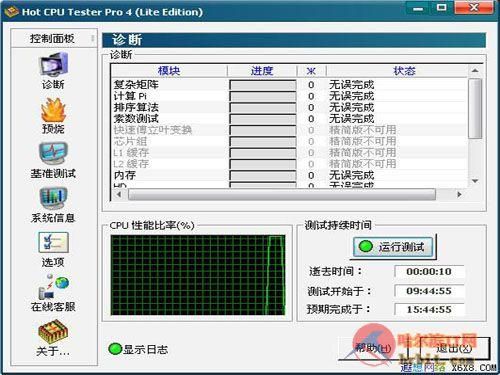Open the 系统信息 system info icon

(x=53, y=198)
